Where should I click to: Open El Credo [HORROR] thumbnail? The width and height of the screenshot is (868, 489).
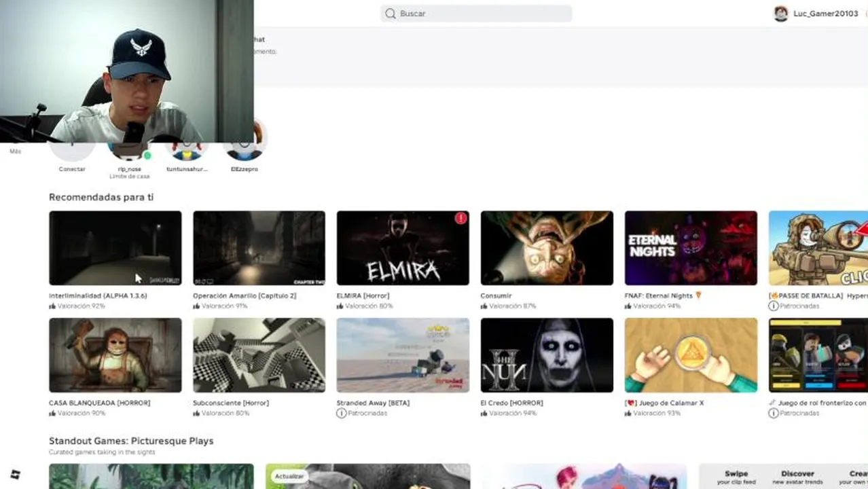pyautogui.click(x=547, y=355)
